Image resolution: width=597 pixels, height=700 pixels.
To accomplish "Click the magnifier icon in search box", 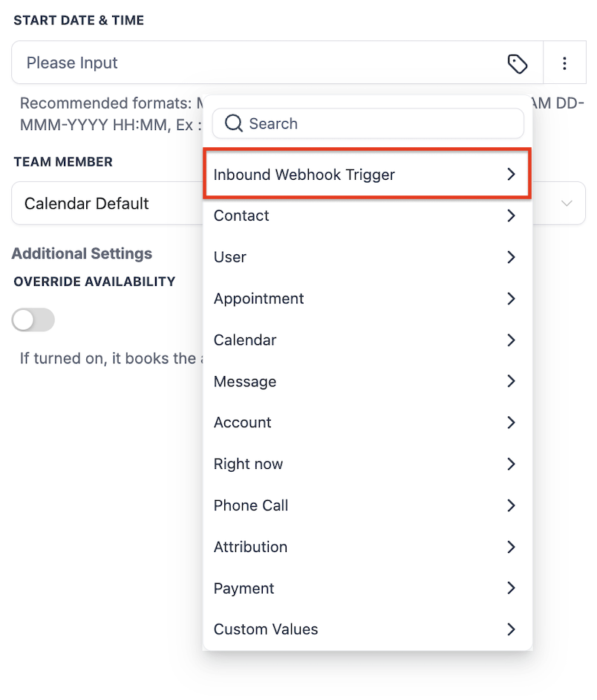I will pos(233,123).
